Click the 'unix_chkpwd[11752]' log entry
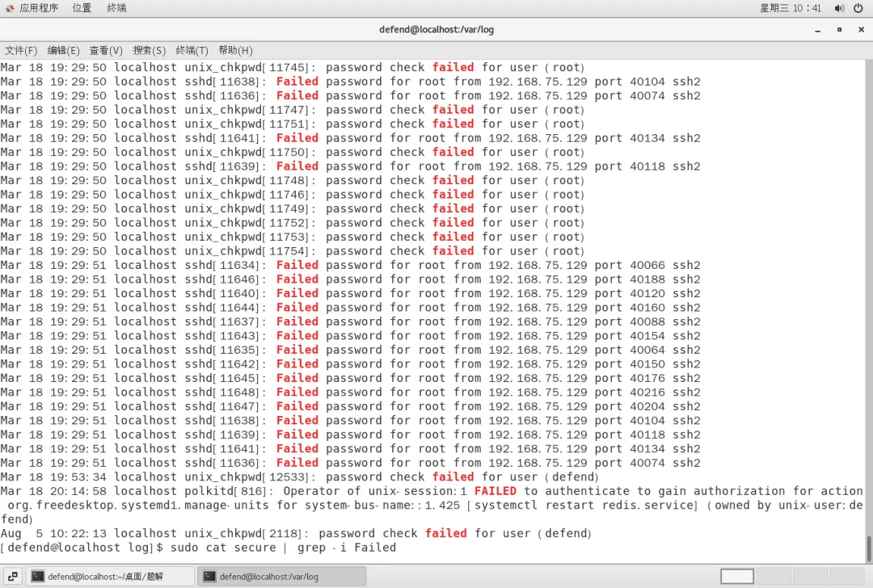This screenshot has width=873, height=588. [x=247, y=222]
